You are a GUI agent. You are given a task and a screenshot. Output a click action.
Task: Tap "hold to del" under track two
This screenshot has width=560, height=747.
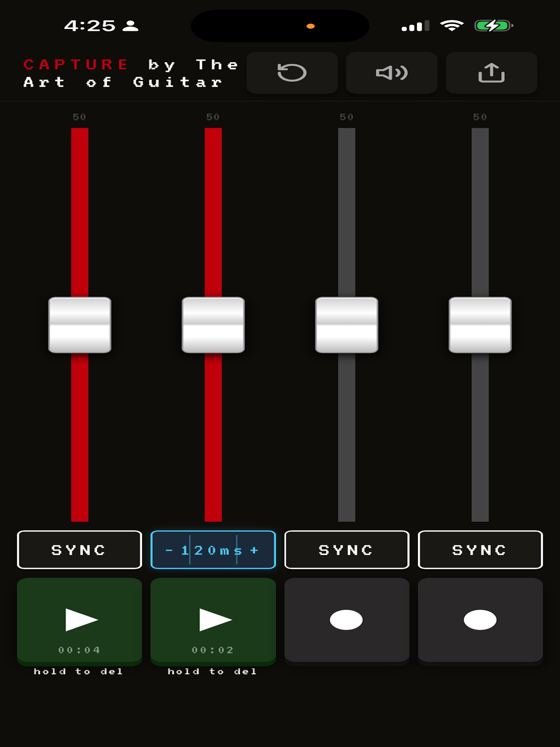212,671
